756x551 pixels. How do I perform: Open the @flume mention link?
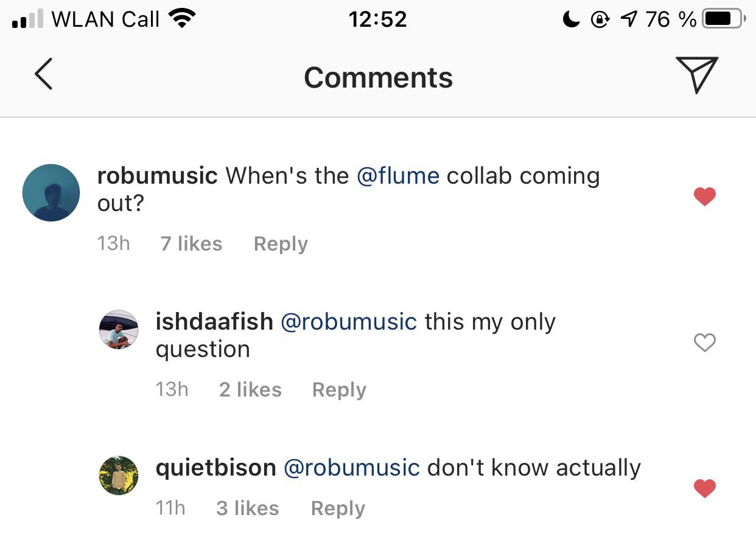click(x=398, y=175)
